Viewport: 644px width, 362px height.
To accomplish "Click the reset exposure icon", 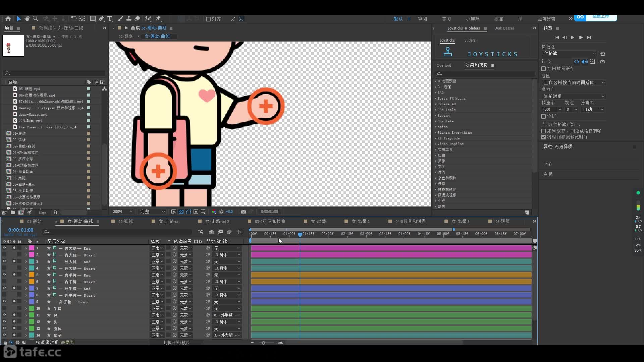I will 221,212.
